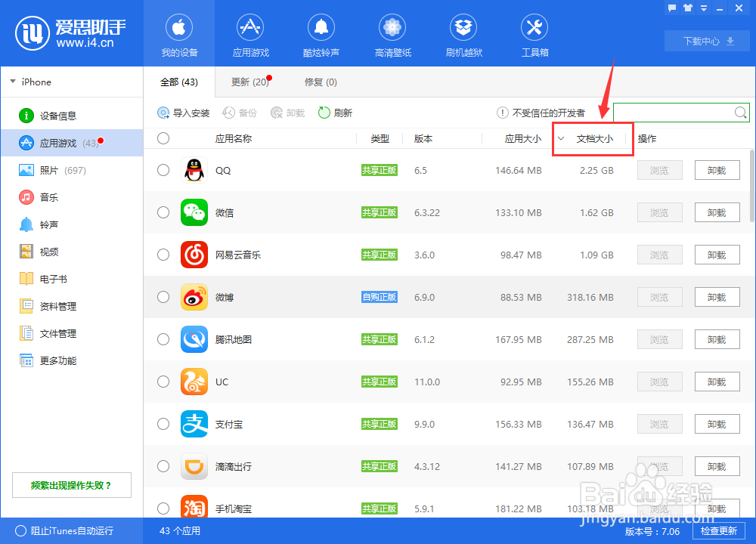Screen dimensions: 756x544
Task: Click the 爱思助手 i4 logo
Action: point(70,33)
